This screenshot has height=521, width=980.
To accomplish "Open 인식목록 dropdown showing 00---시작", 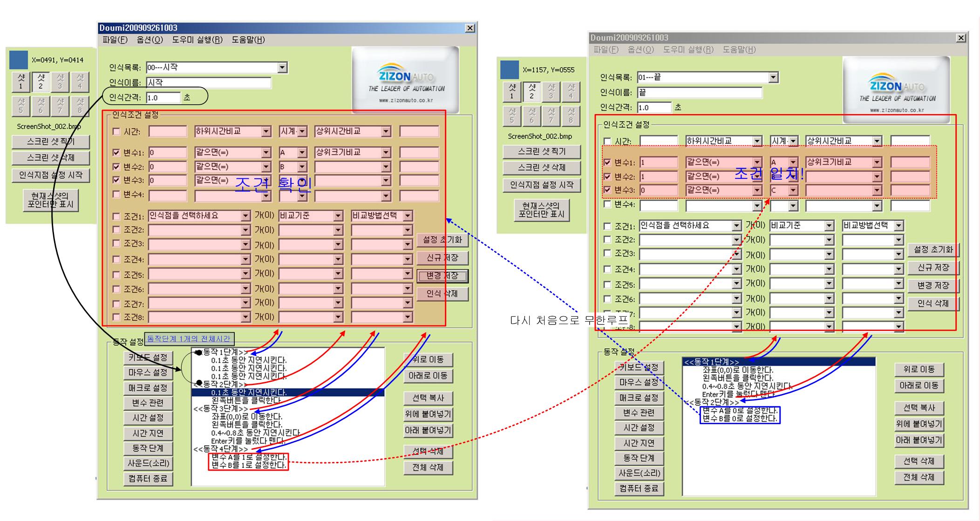I will (282, 68).
